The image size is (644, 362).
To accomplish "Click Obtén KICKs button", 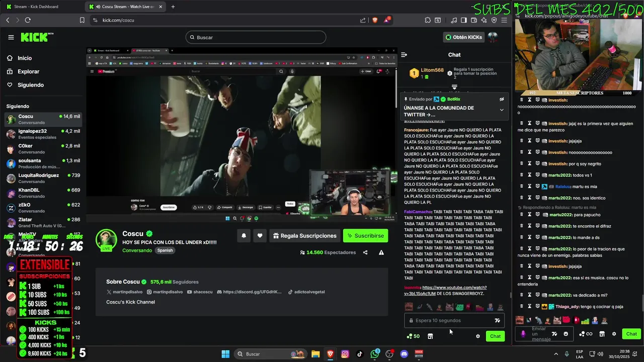I will coord(464,37).
